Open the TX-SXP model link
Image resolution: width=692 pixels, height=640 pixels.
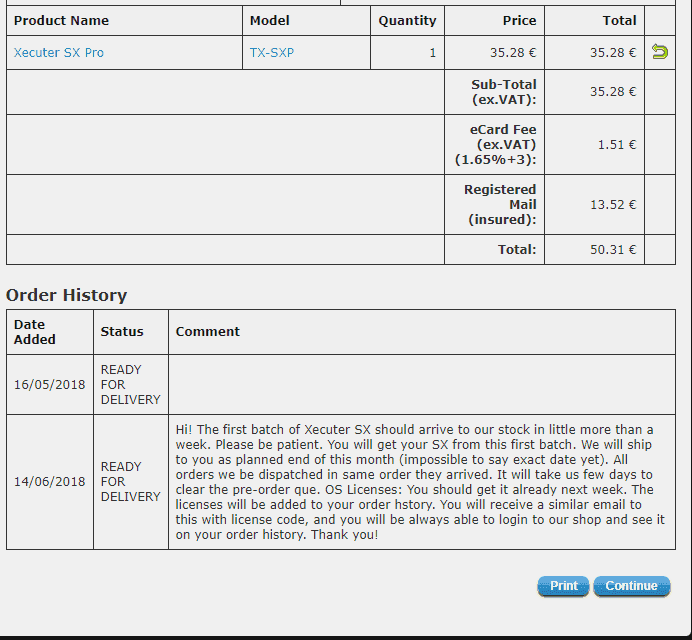coord(272,53)
